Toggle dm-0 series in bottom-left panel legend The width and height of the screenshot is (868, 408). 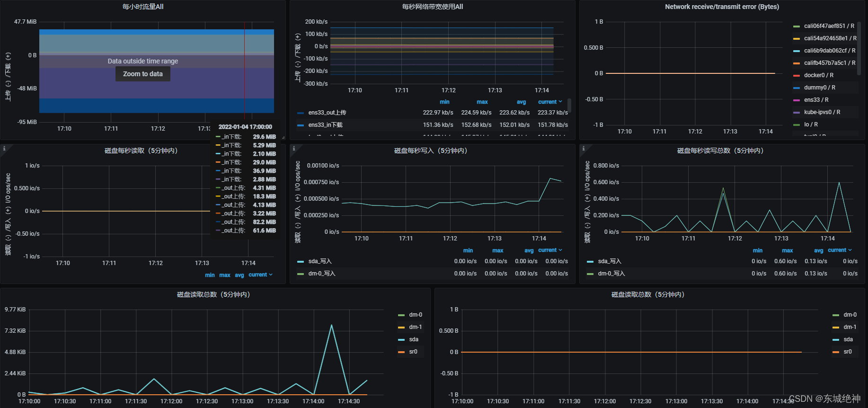416,315
